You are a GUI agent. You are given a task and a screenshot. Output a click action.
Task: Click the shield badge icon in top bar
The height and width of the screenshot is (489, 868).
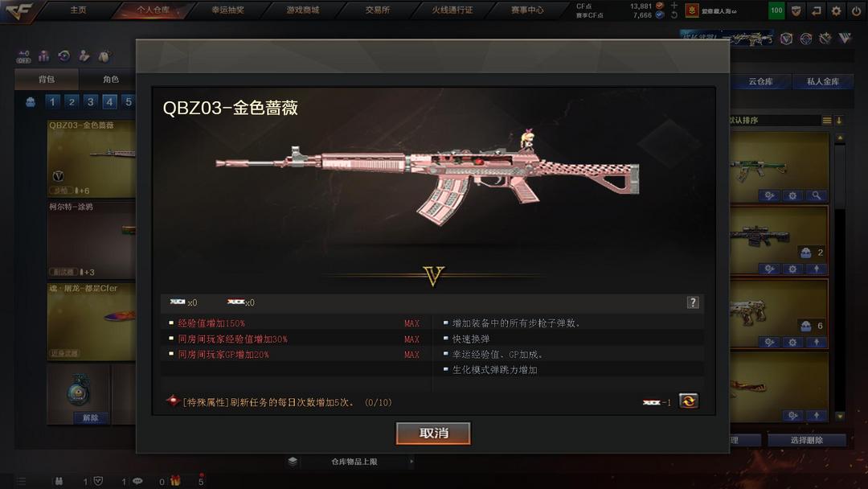[x=796, y=10]
